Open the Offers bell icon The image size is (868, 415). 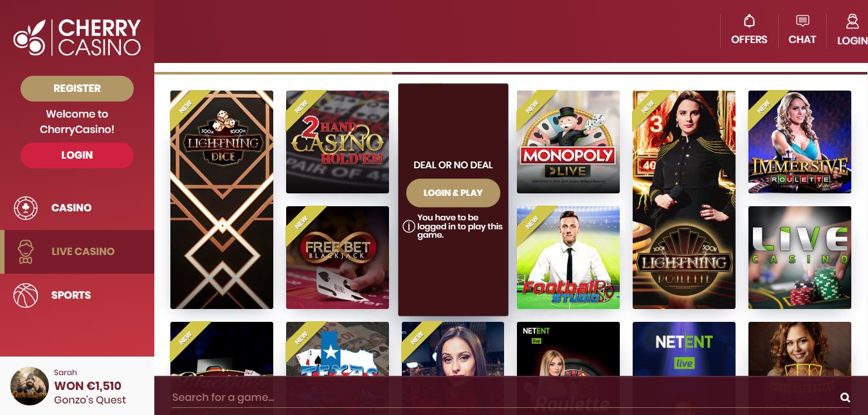pos(749,21)
